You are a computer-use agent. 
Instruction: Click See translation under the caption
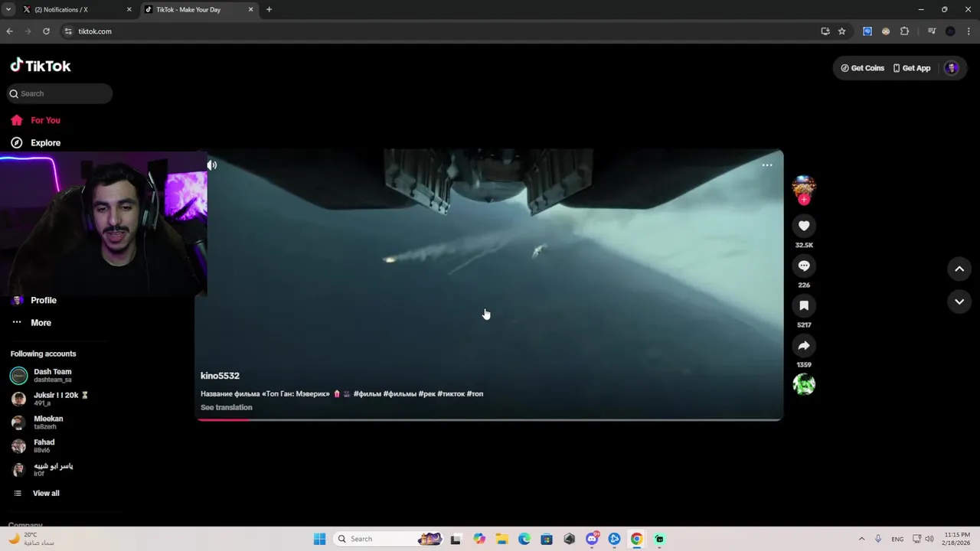click(x=226, y=407)
